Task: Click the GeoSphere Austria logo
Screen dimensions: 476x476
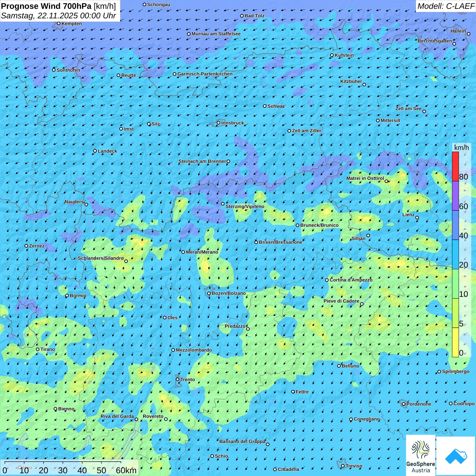Action: 421,455
